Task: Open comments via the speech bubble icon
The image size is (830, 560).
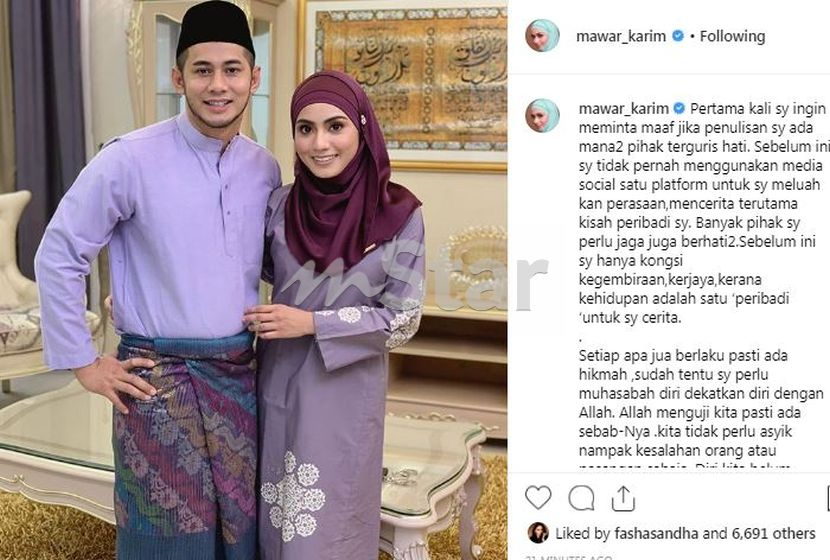Action: pos(581,498)
